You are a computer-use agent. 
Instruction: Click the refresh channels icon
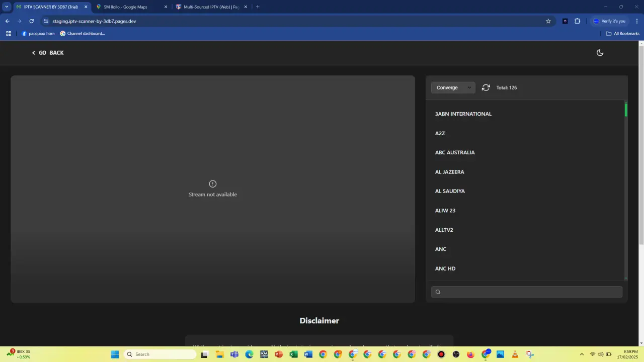point(486,87)
